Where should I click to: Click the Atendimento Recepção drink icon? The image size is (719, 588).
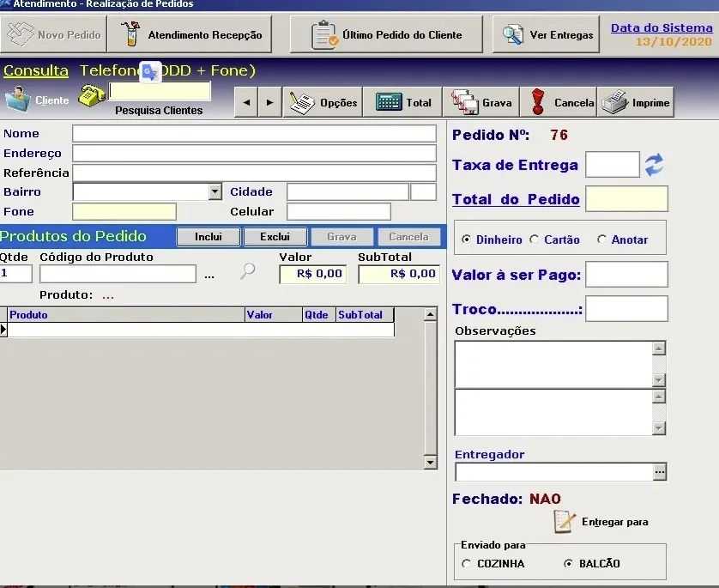pyautogui.click(x=130, y=34)
